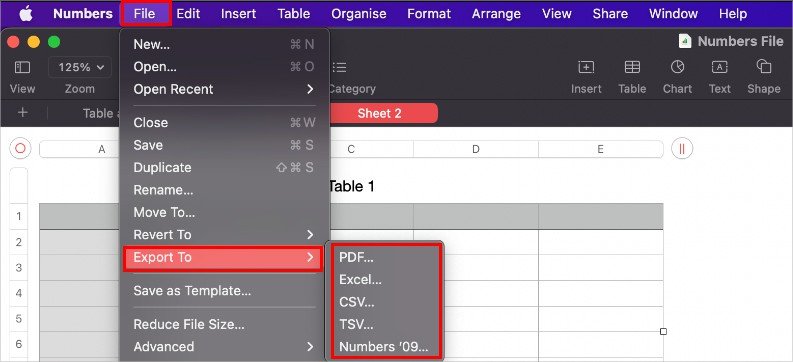
Task: Click the Insert toolbar icon
Action: 586,67
